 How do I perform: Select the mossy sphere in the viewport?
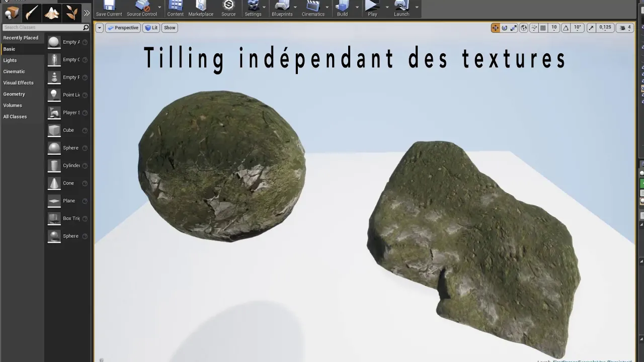point(221,166)
